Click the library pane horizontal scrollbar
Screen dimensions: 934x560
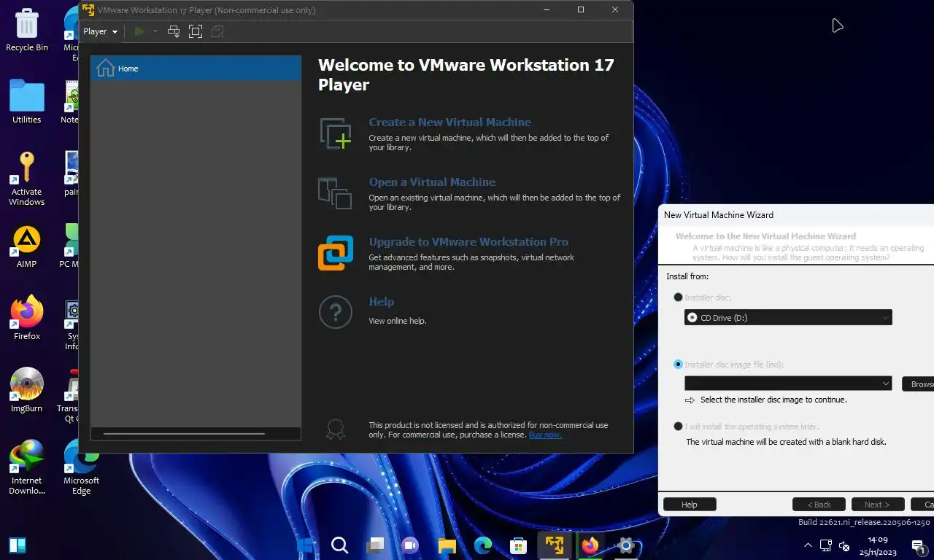coord(184,434)
